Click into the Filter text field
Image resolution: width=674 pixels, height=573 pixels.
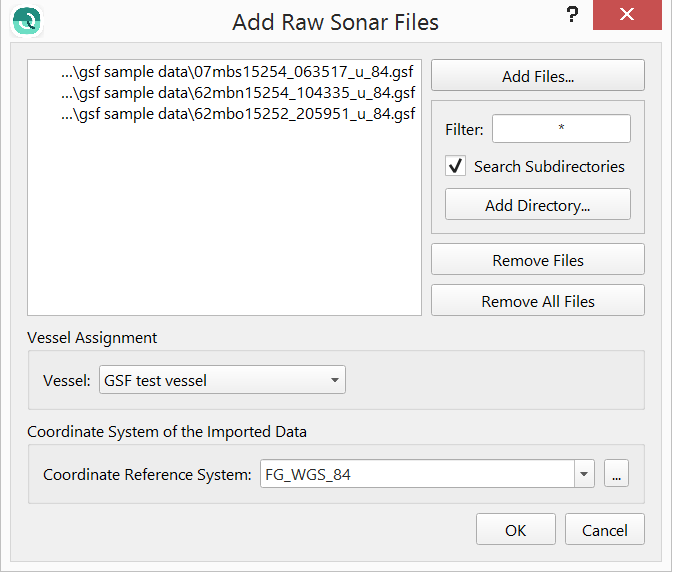(560, 129)
